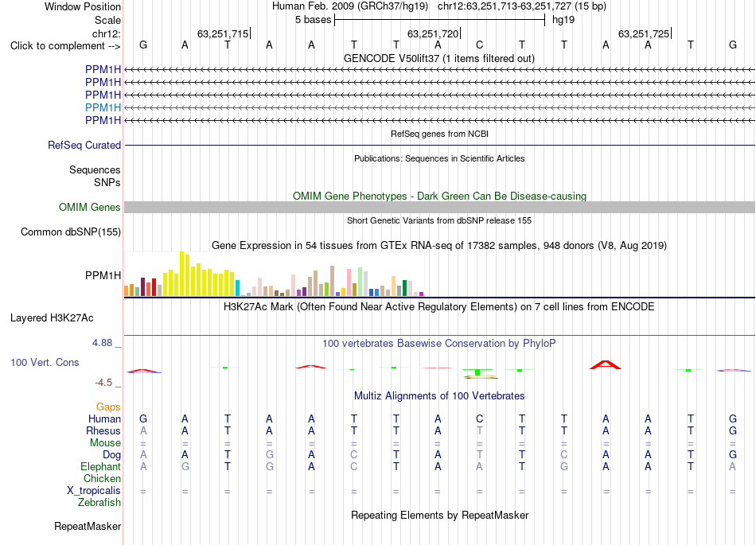Click base C in the chr12 sequence row
This screenshot has height=545, width=756.
(479, 45)
